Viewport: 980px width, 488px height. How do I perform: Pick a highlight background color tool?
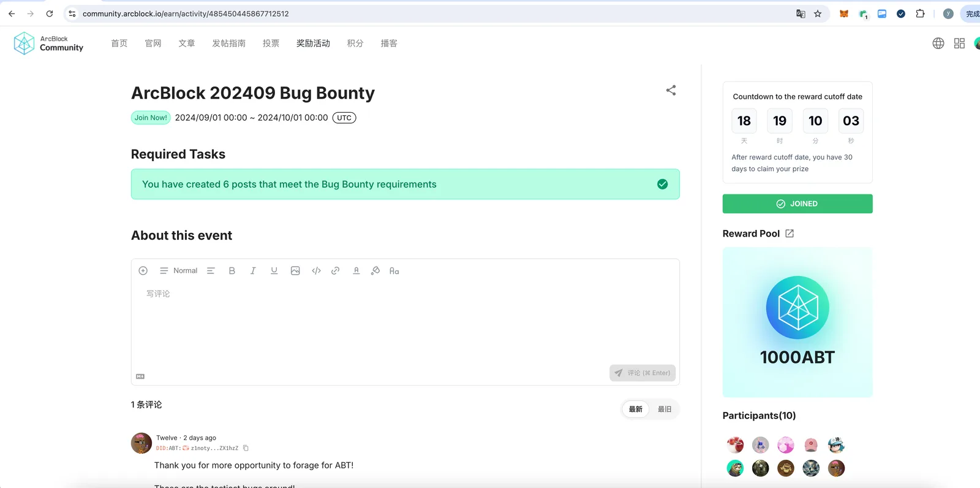pyautogui.click(x=375, y=271)
